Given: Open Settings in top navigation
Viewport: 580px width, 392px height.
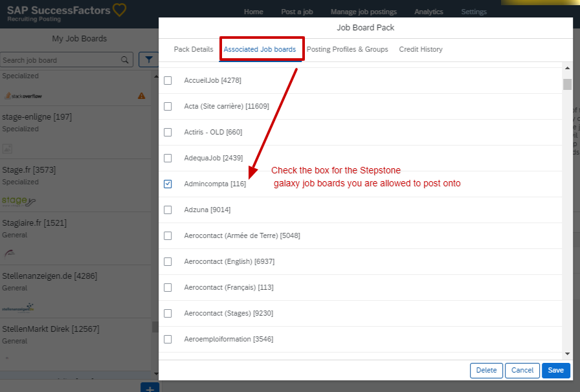Looking at the screenshot, I should point(474,12).
